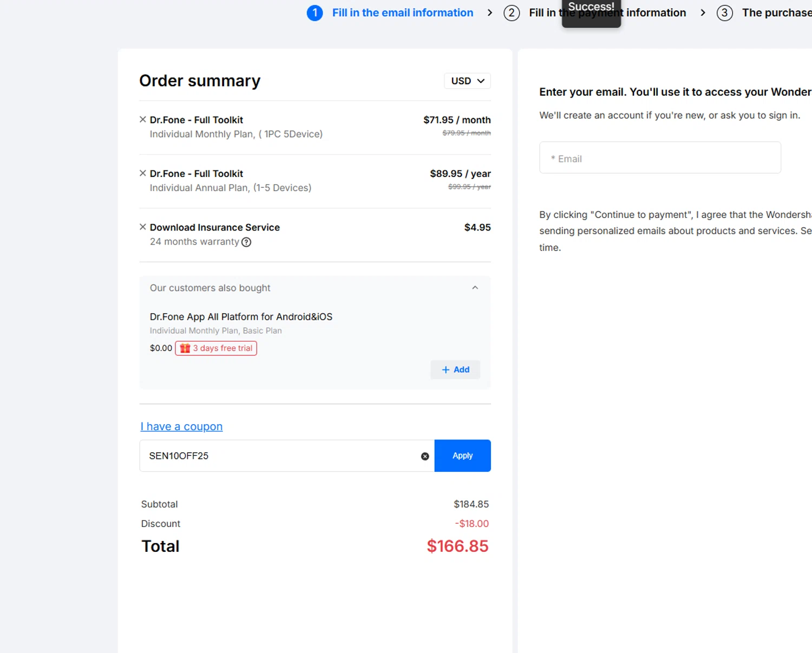Click the Email input field
The image size is (812, 653).
[x=660, y=157]
